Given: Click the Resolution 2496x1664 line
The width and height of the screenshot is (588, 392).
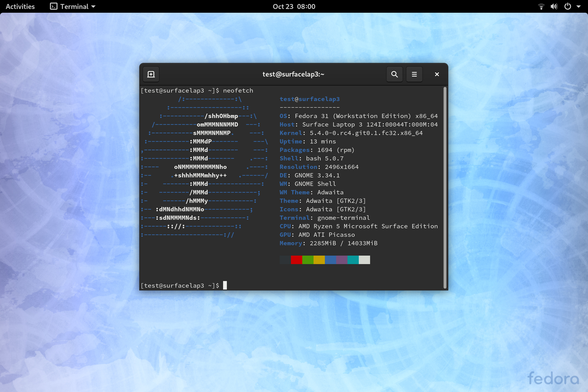Looking at the screenshot, I should click(319, 167).
